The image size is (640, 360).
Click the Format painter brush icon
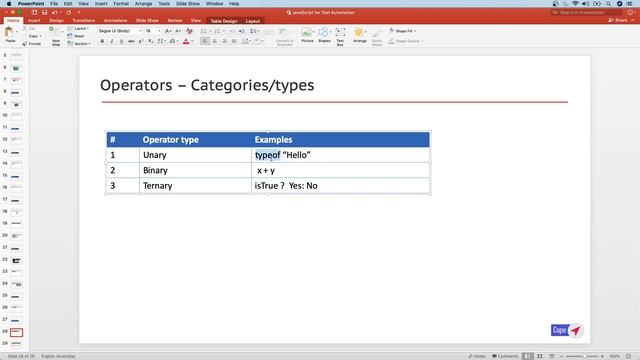pos(25,44)
